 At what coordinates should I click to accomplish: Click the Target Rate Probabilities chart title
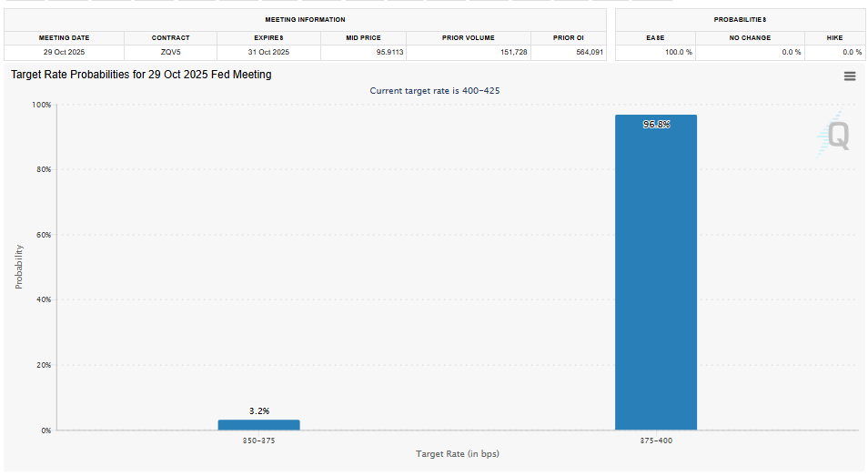(x=141, y=75)
